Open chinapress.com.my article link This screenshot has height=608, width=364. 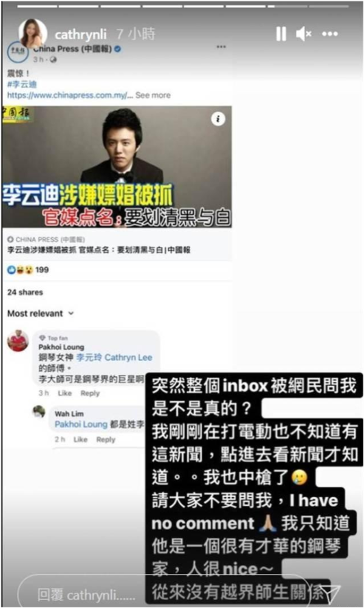tap(70, 95)
